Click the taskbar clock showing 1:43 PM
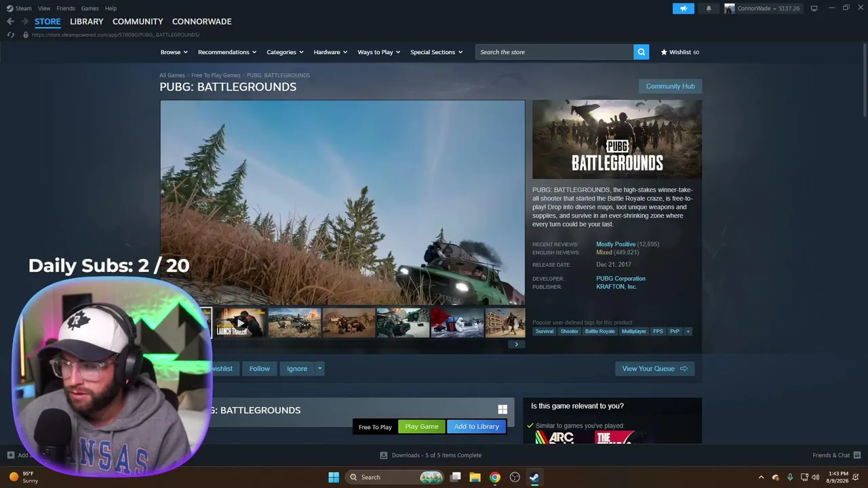The image size is (868, 488). pyautogui.click(x=839, y=477)
